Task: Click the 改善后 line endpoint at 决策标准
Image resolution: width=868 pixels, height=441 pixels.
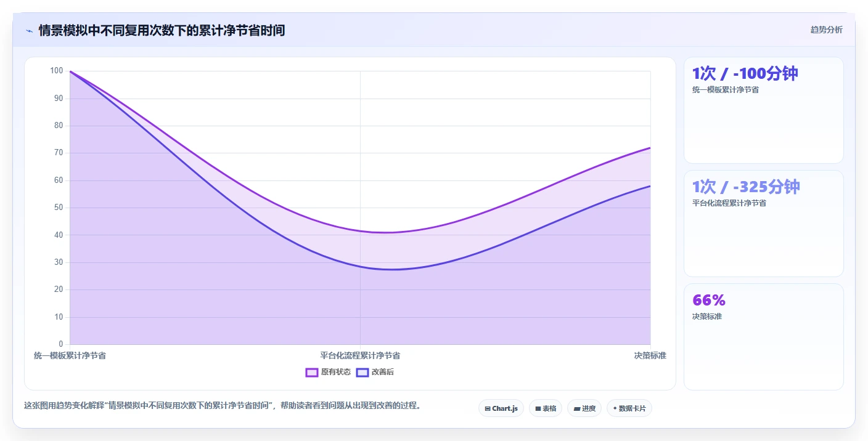Action: coord(650,186)
